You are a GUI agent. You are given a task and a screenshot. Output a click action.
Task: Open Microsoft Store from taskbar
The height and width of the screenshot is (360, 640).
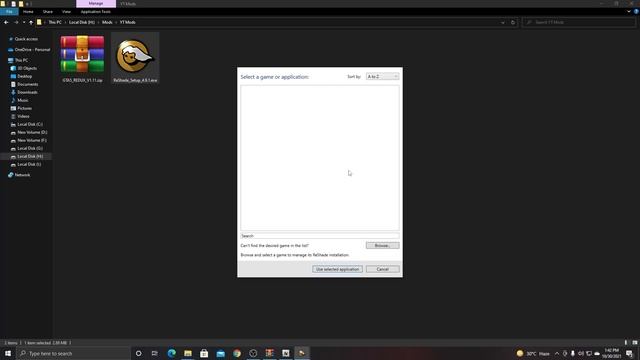204,353
